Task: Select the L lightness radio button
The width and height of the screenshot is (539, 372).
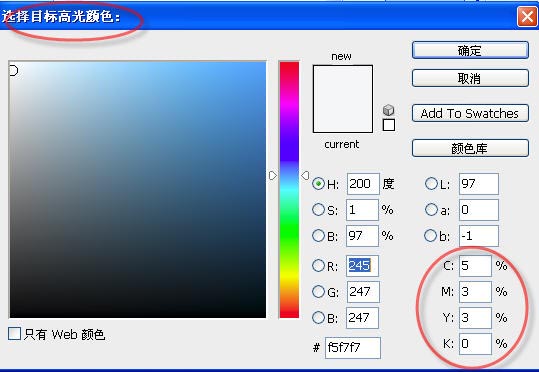Action: pyautogui.click(x=431, y=184)
